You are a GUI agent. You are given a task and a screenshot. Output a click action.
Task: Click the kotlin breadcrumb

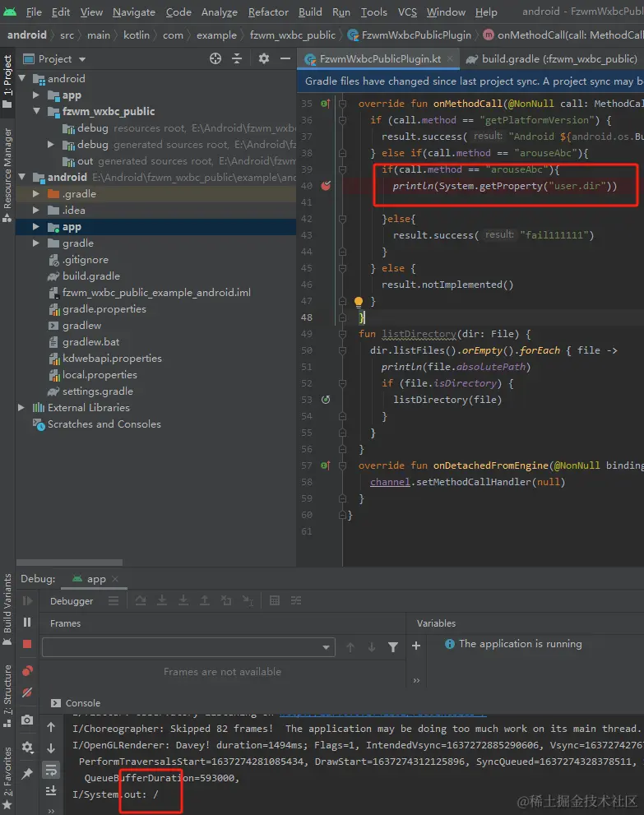(x=137, y=35)
